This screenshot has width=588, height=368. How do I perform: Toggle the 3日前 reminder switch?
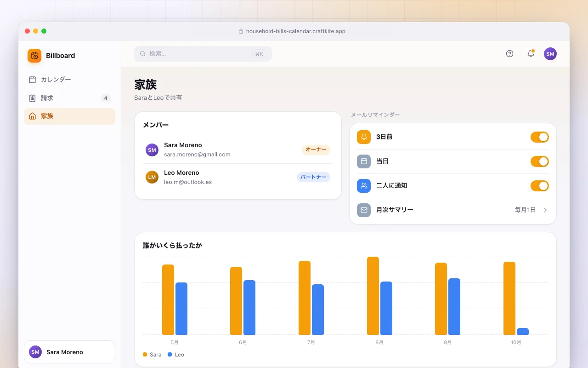(540, 137)
